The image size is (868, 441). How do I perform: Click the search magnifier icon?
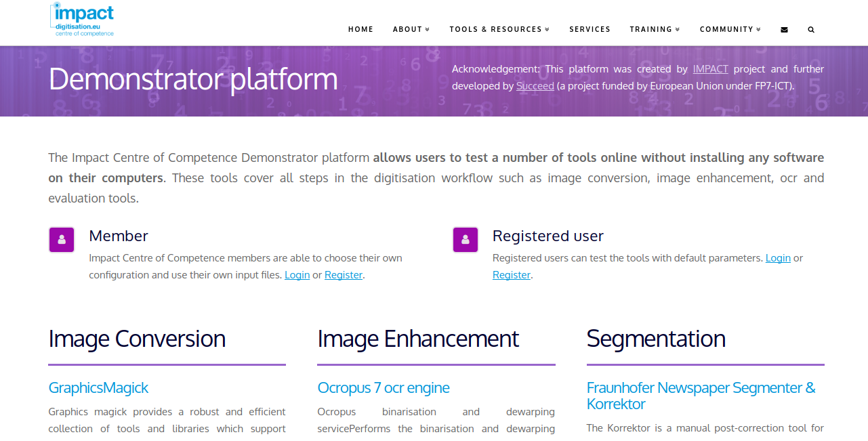click(811, 30)
